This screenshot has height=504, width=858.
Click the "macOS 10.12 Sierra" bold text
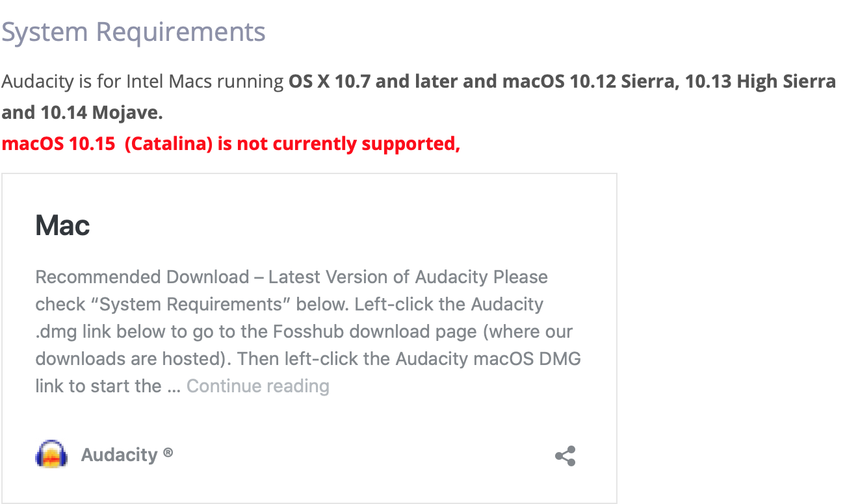(x=590, y=82)
